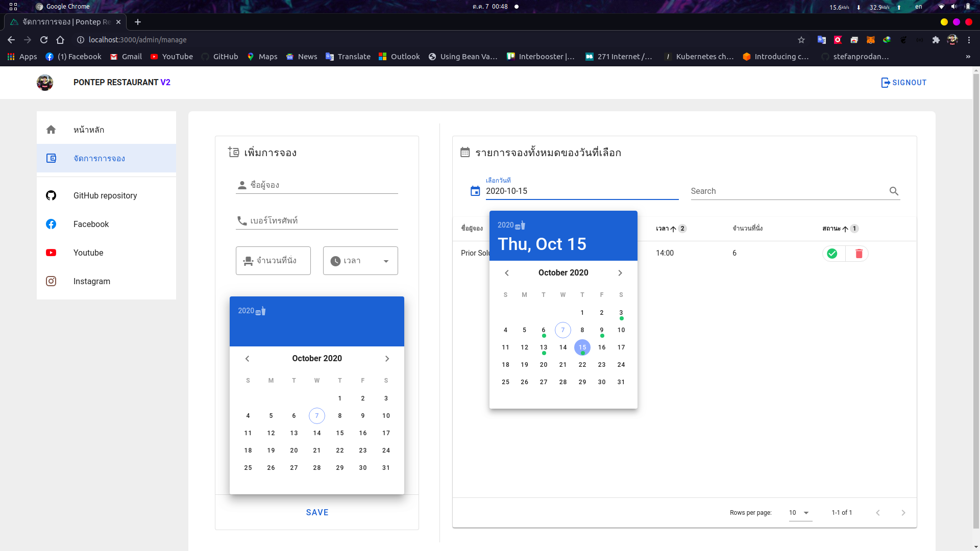Click the number of seats input
The width and height of the screenshot is (980, 551).
(x=273, y=261)
